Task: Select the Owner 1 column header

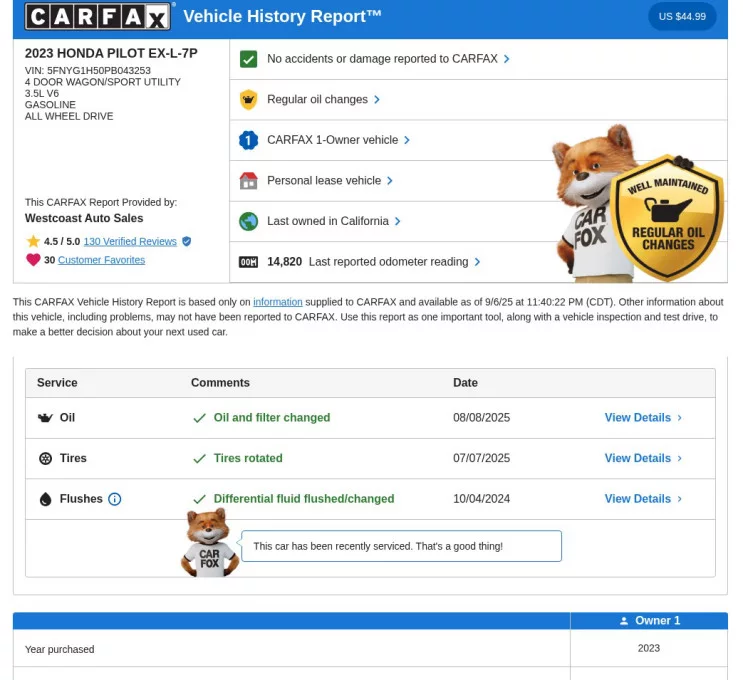Action: coord(649,621)
